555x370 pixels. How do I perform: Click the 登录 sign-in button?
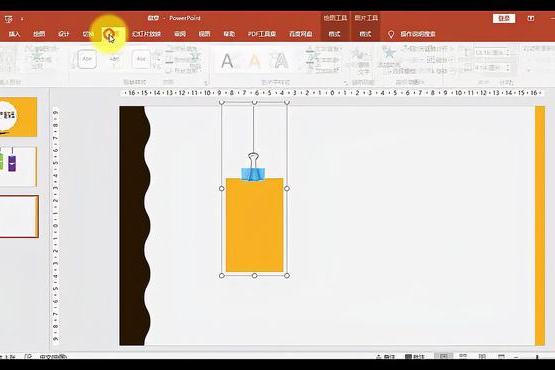(x=504, y=18)
